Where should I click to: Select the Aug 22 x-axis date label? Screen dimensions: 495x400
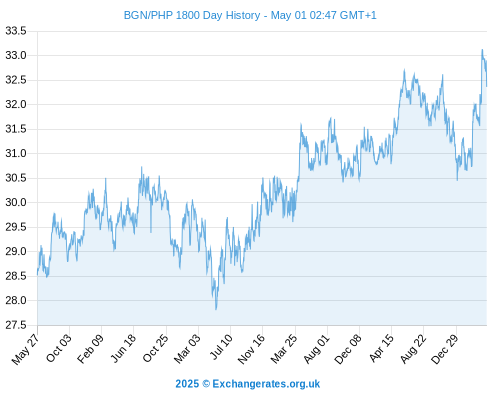[x=413, y=349]
